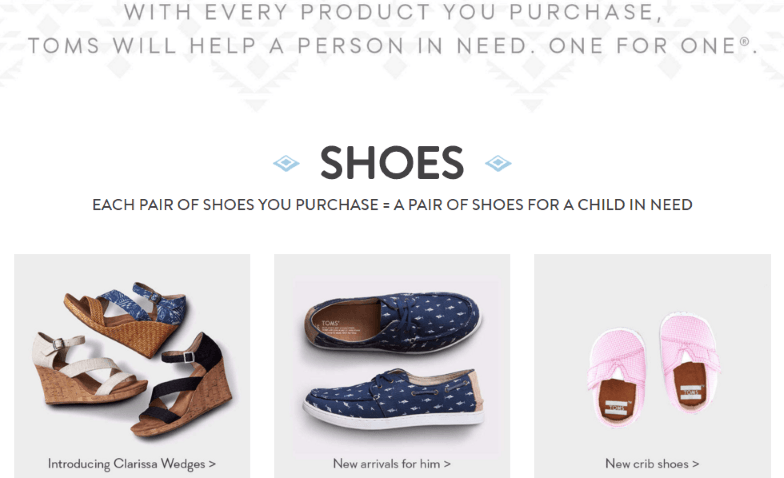The width and height of the screenshot is (784, 478).
Task: Click the top navy boat shoe showing insole
Action: [392, 322]
